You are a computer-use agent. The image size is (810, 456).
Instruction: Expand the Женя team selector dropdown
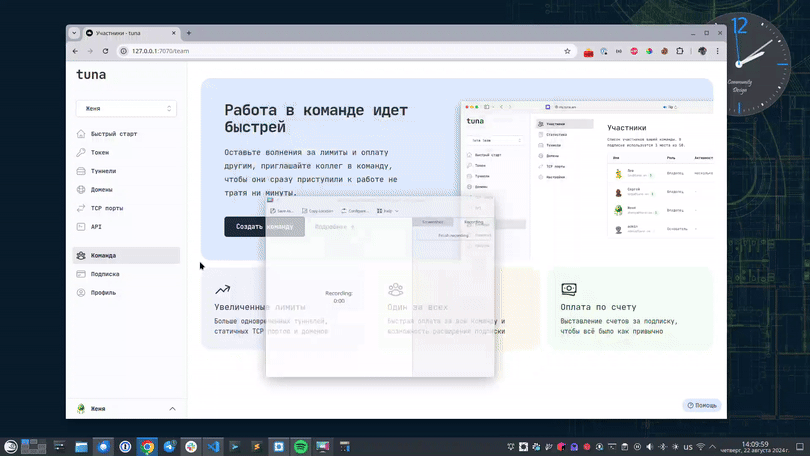point(126,108)
